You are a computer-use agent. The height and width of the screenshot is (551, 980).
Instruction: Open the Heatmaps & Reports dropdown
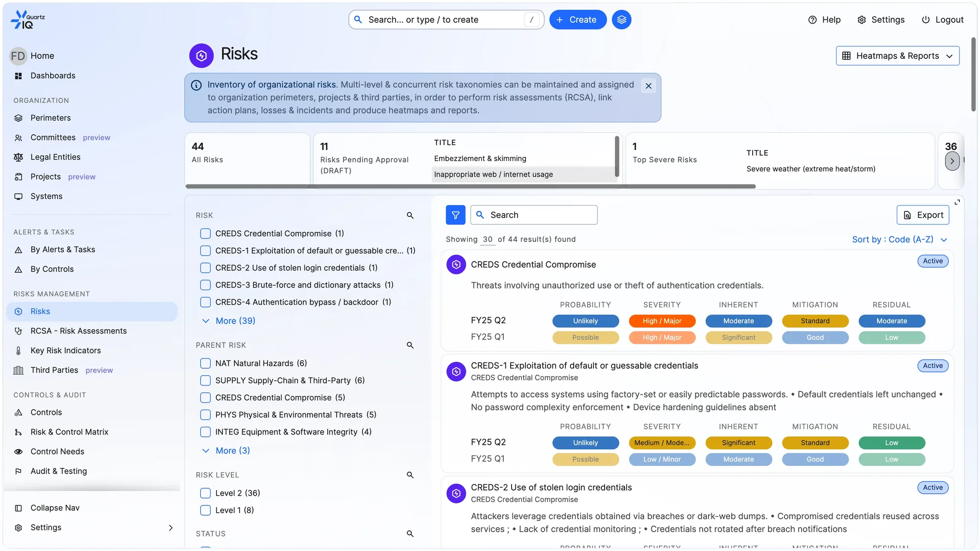click(897, 56)
